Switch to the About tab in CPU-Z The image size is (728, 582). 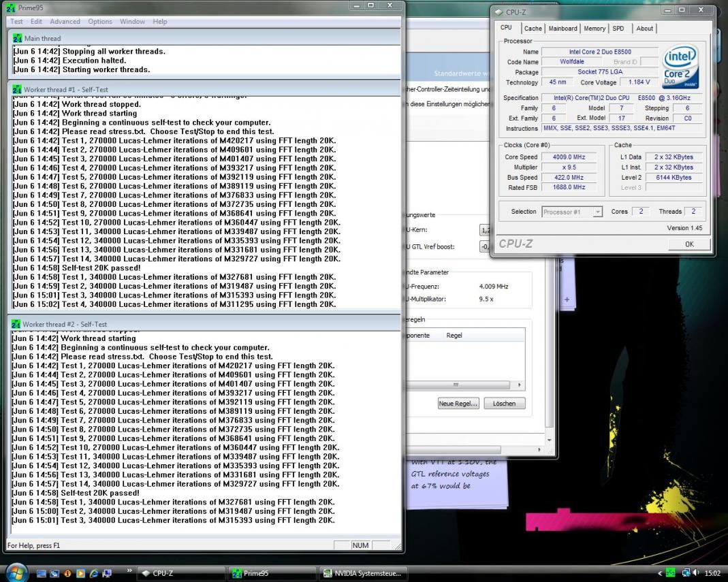pos(644,29)
